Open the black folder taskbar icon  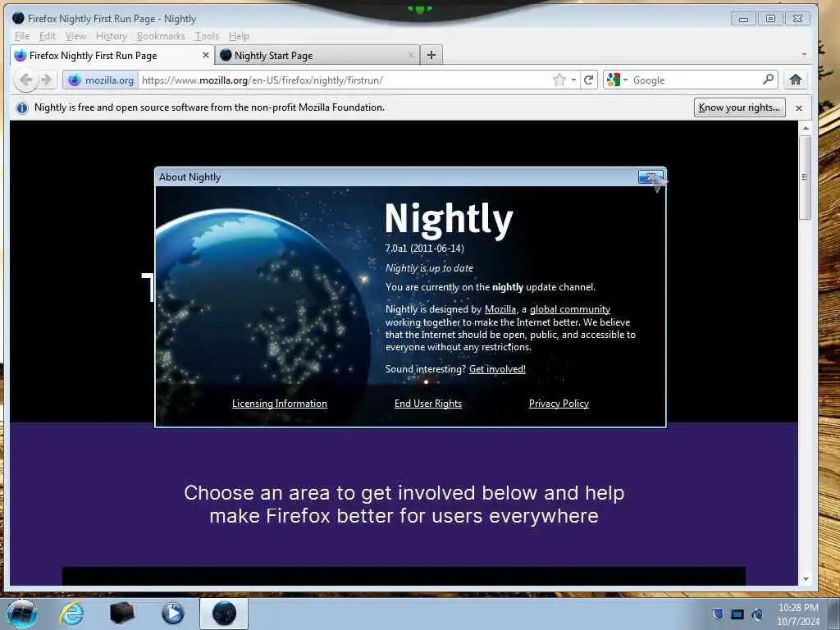pos(121,614)
